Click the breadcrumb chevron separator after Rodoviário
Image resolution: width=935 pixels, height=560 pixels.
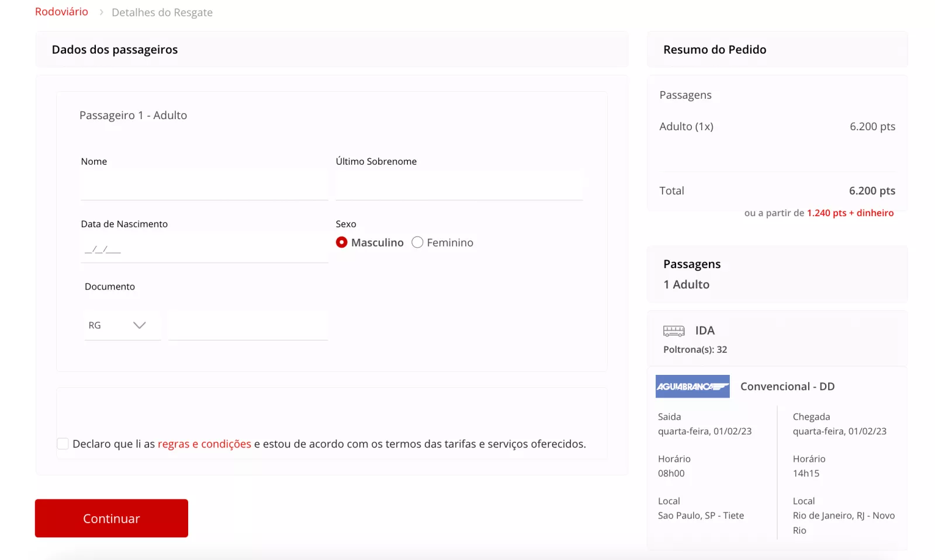click(x=101, y=12)
